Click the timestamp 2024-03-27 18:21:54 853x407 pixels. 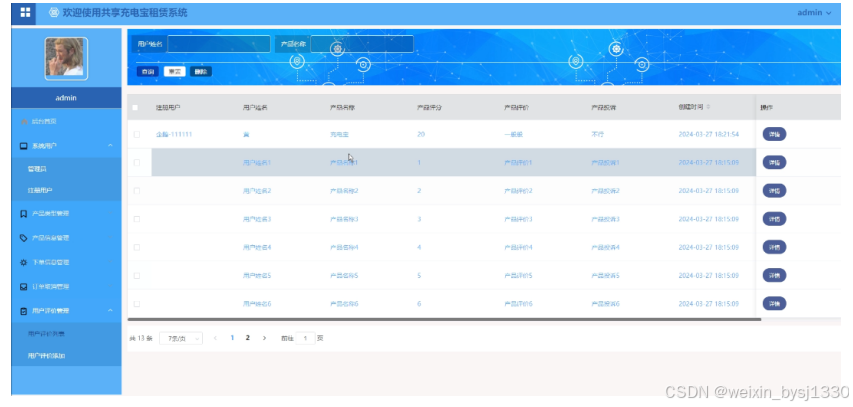[708, 134]
